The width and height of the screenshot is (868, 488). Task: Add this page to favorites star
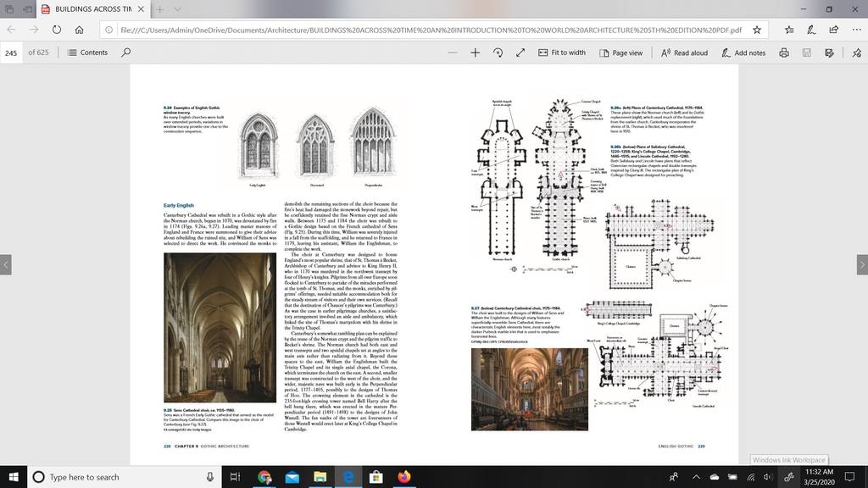[x=757, y=30]
